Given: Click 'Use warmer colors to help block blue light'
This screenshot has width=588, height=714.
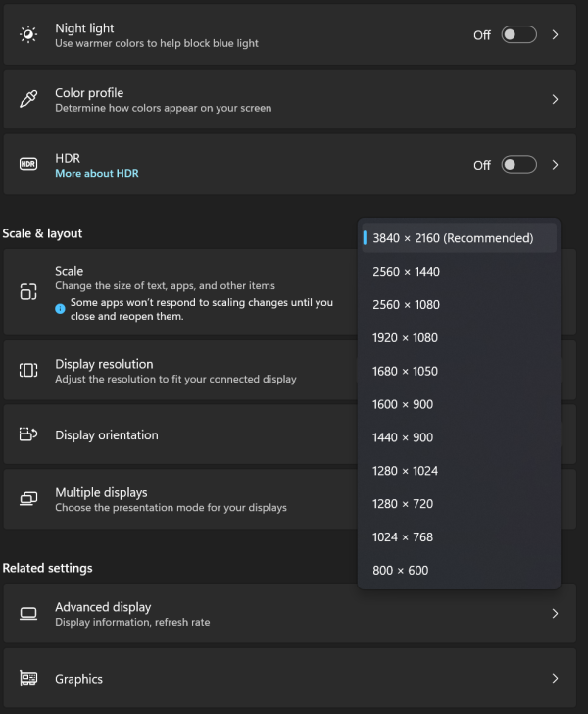Looking at the screenshot, I should click(x=157, y=43).
